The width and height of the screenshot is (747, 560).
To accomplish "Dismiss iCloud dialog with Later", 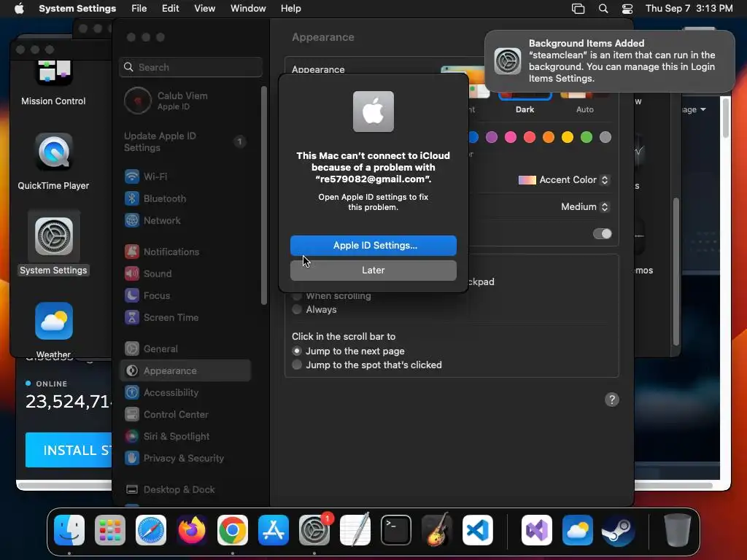I will tap(373, 270).
